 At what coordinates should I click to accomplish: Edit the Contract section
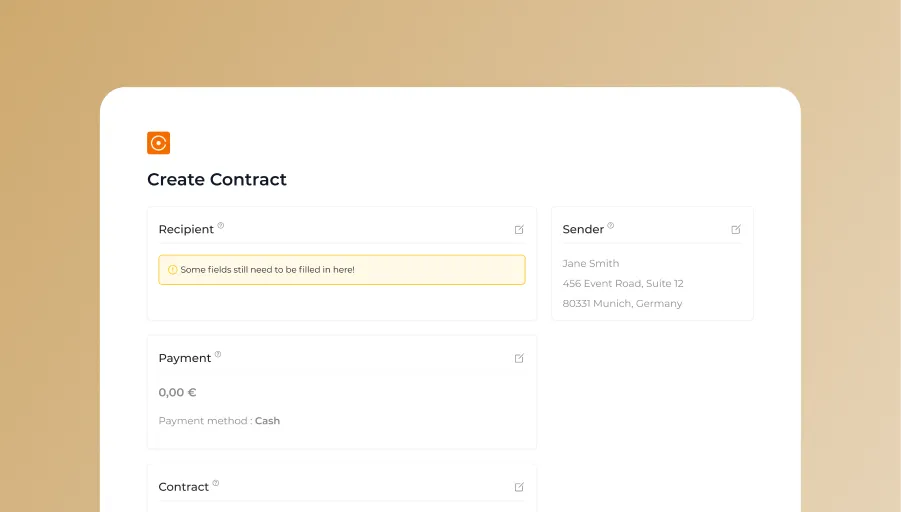[519, 487]
